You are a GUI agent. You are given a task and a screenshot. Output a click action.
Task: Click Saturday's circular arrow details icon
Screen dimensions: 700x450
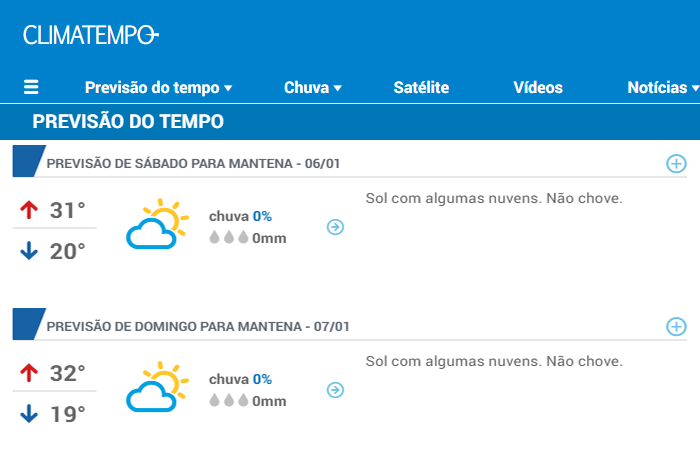335,227
